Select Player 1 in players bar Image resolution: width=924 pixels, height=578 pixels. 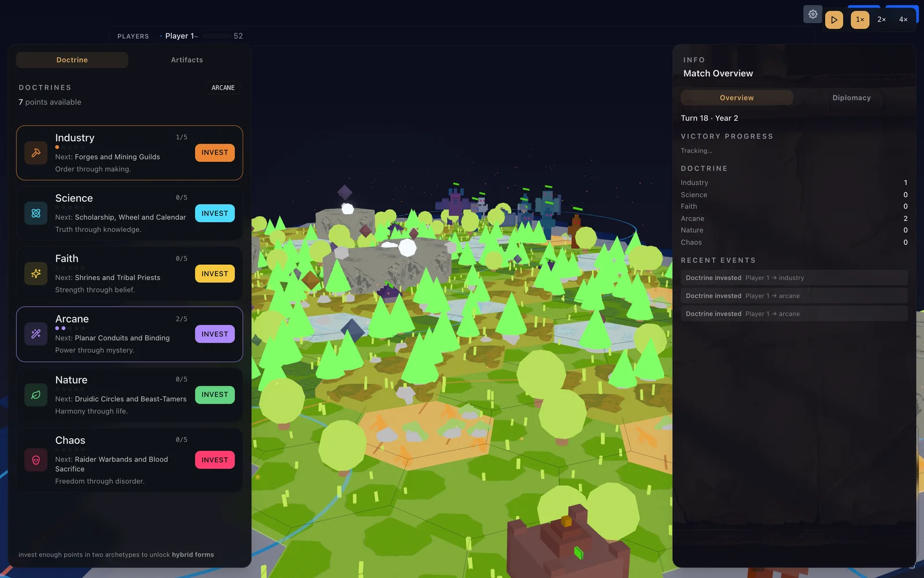click(x=181, y=36)
